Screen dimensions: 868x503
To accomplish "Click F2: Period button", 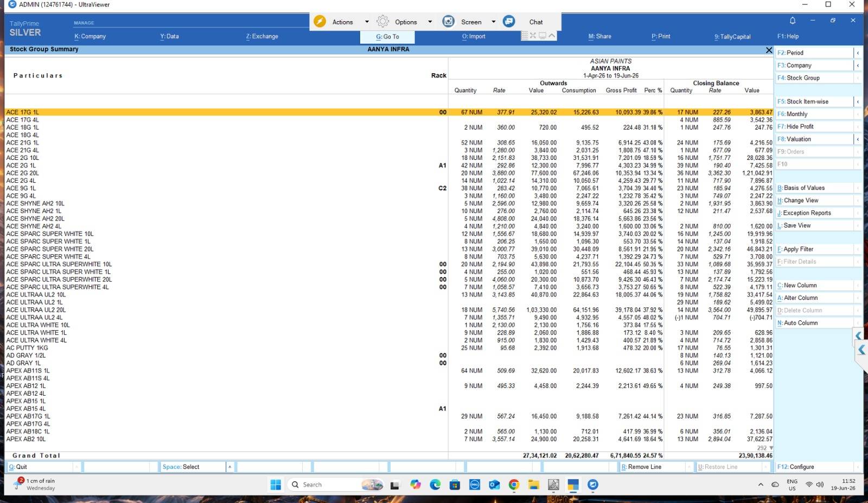I will (x=814, y=53).
